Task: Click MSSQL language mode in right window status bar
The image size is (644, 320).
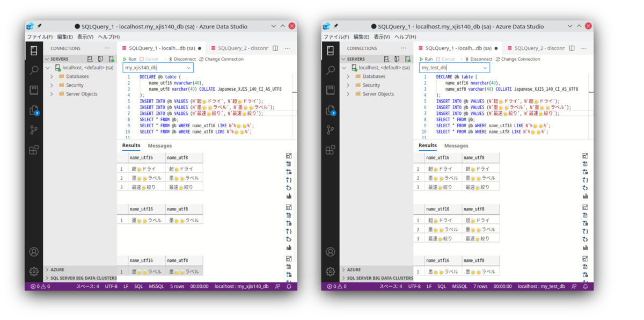Action: pos(460,286)
